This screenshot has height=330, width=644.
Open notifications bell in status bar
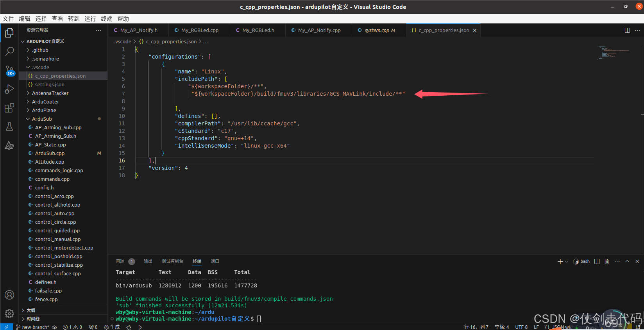638,327
